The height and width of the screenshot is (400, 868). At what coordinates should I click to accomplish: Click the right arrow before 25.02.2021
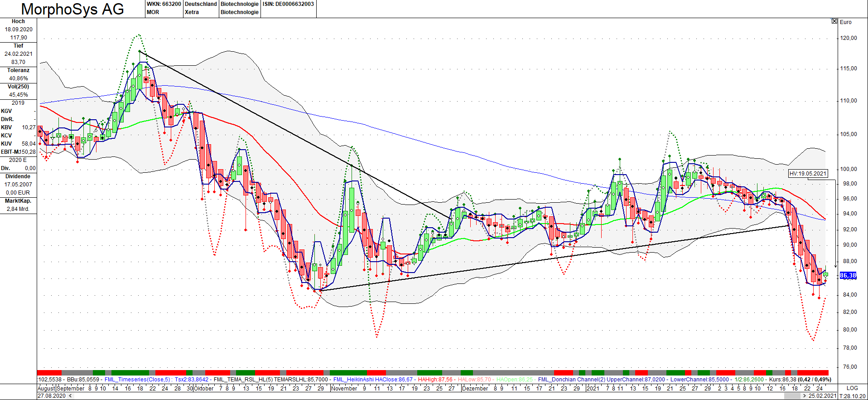pos(805,396)
